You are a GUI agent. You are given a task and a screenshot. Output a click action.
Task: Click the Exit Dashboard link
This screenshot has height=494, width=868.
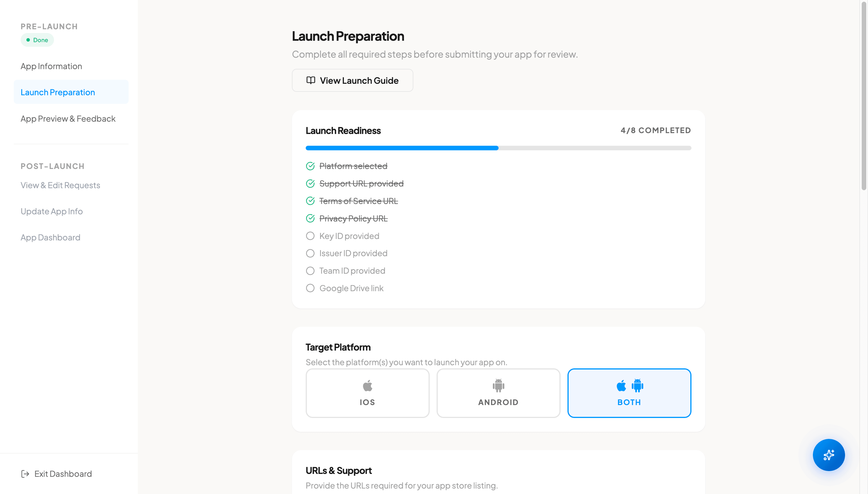[56, 474]
